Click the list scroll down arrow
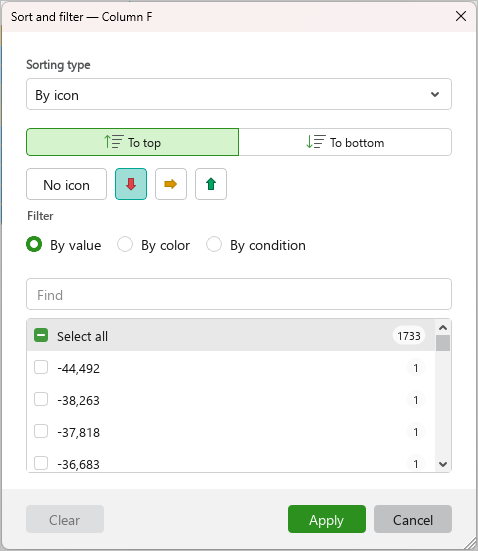The image size is (478, 551). (x=443, y=464)
